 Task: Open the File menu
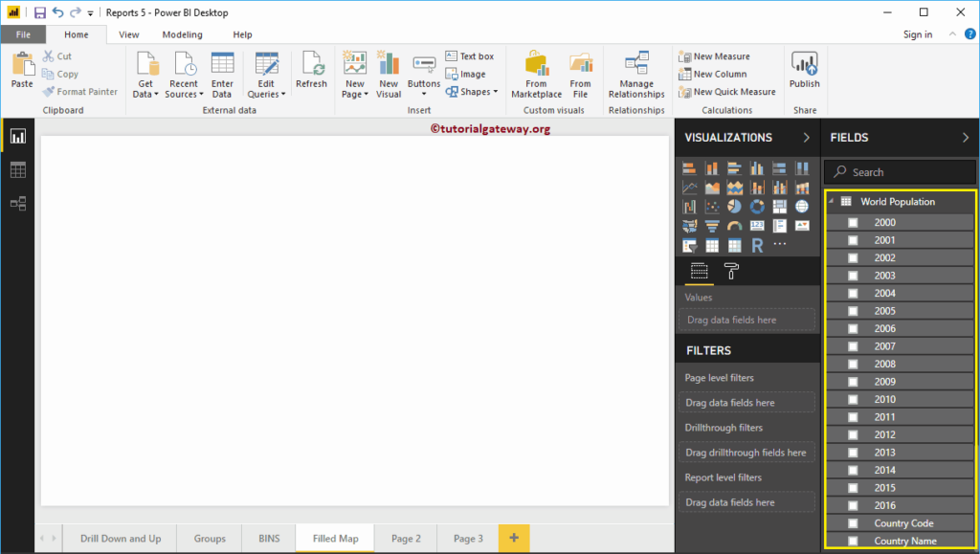pyautogui.click(x=23, y=35)
